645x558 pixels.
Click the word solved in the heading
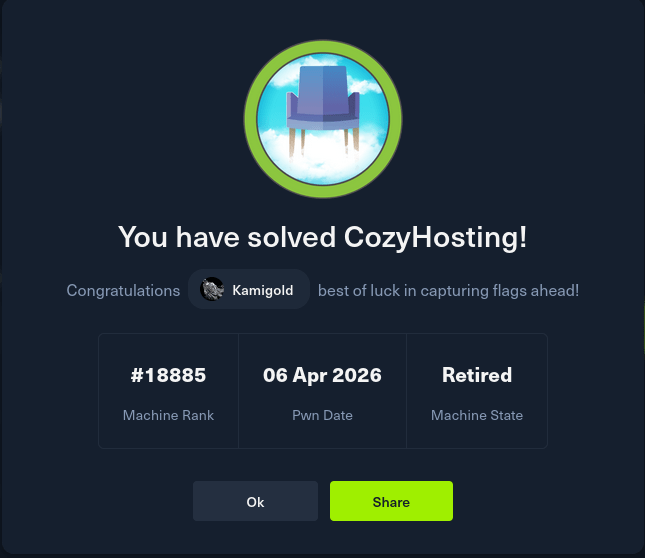[x=291, y=237]
